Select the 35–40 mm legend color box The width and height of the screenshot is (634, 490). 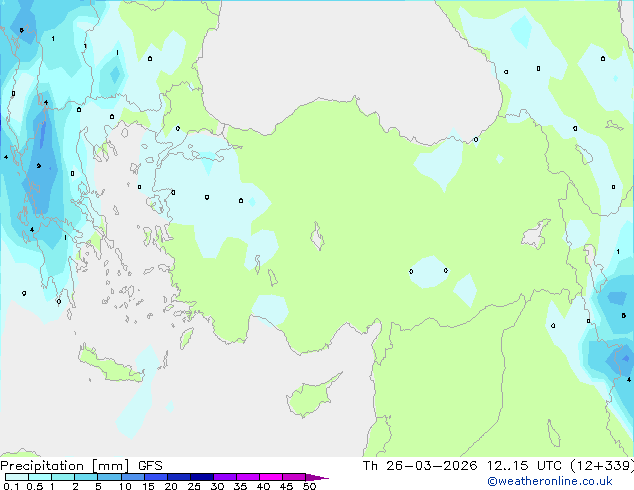[247, 477]
